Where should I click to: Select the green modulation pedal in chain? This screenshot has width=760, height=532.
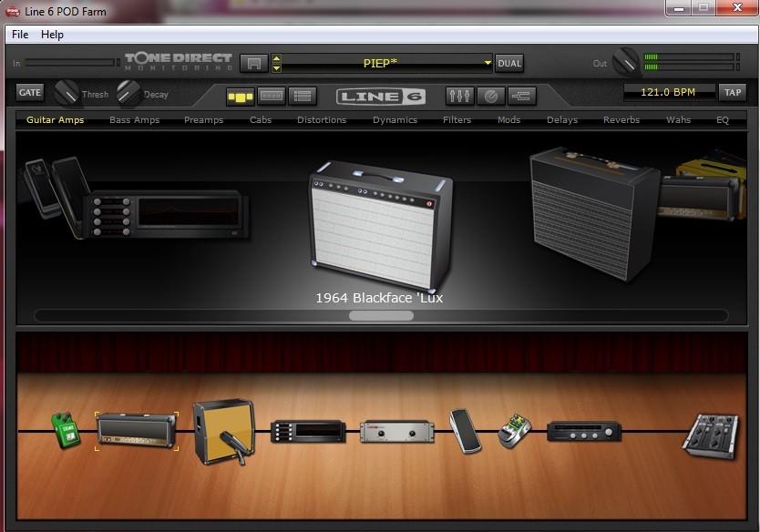[x=515, y=430]
